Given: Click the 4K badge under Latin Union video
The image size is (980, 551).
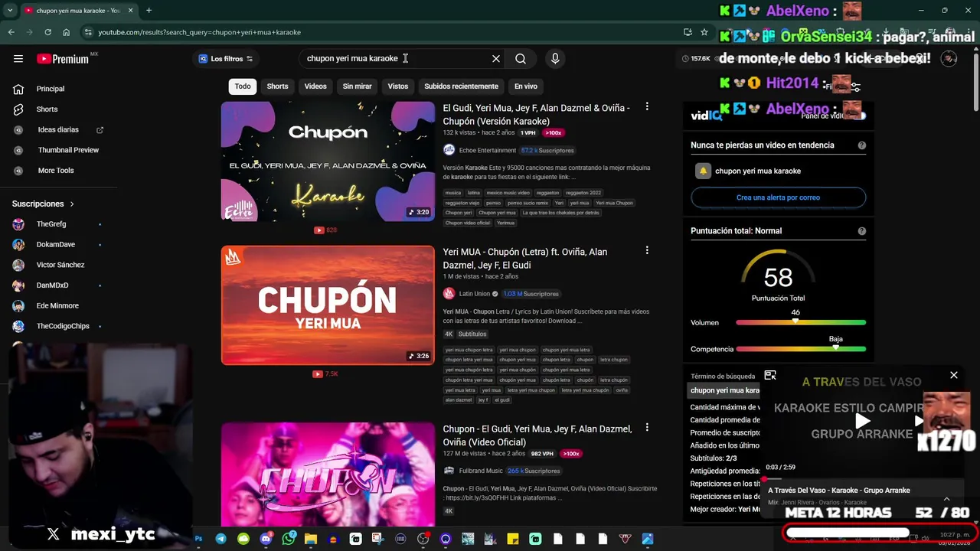Looking at the screenshot, I should (449, 334).
